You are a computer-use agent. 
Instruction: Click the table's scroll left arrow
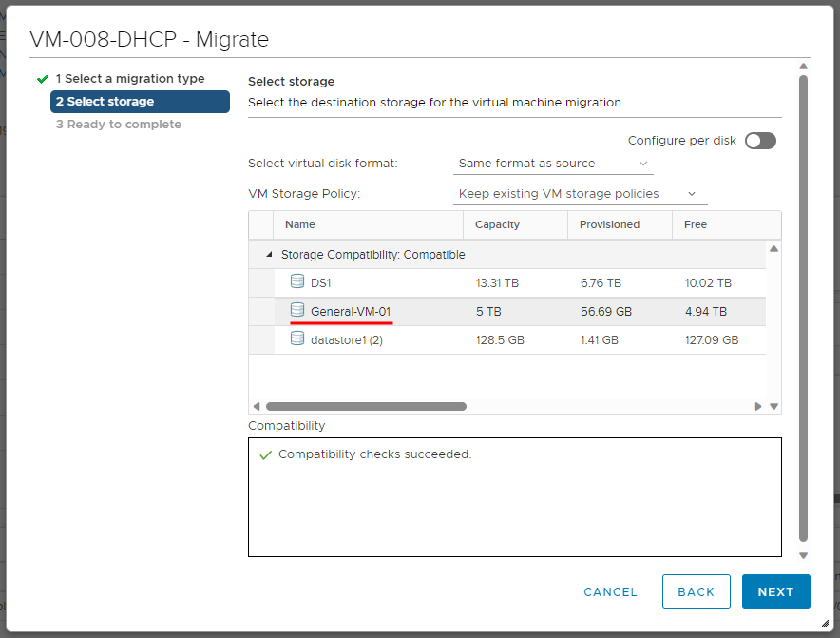click(257, 406)
